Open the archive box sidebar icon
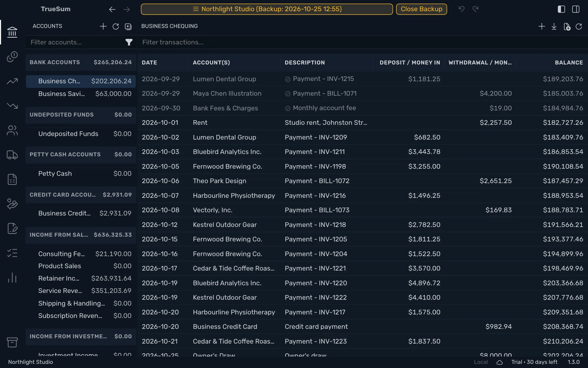 [12, 342]
